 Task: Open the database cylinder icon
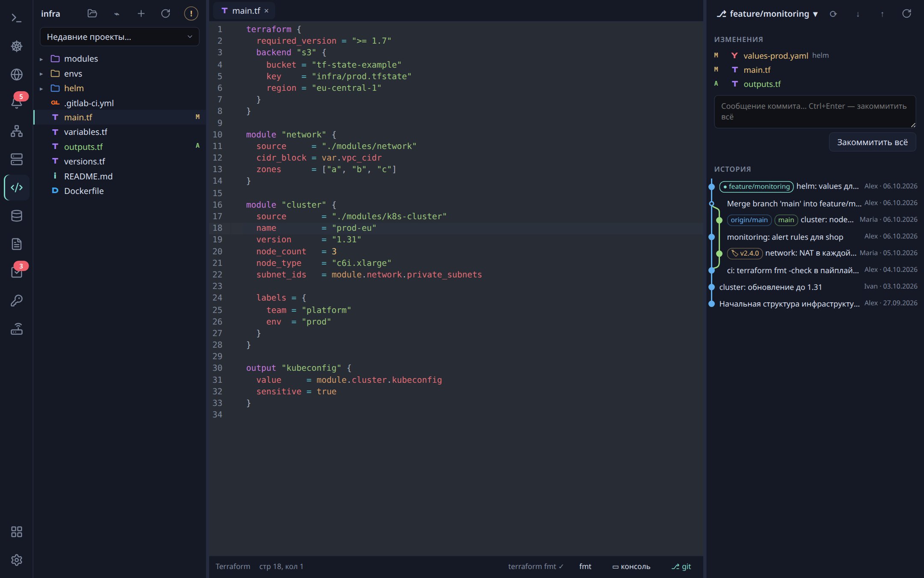click(16, 216)
